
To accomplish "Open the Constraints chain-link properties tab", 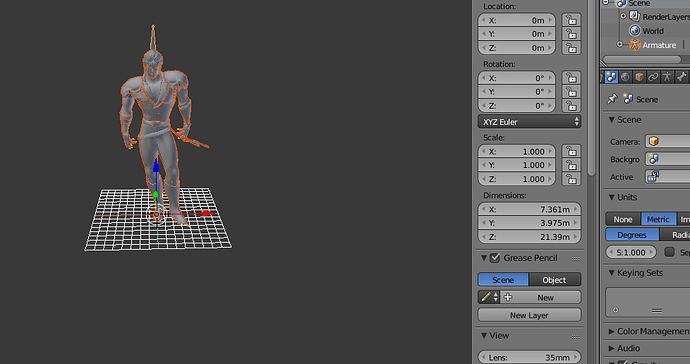I will [x=653, y=77].
